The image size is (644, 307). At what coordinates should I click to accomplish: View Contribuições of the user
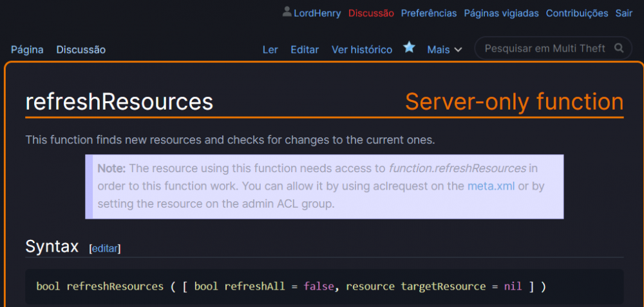pos(576,13)
